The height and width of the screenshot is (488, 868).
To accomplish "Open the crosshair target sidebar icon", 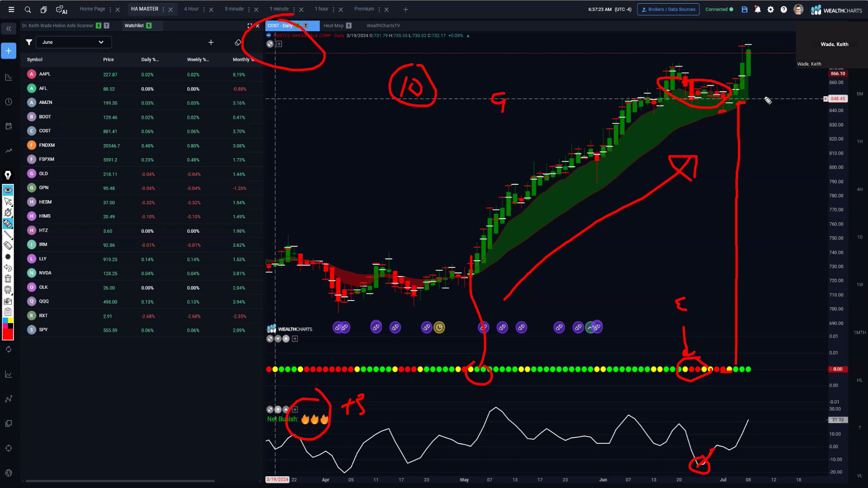I will point(9,448).
